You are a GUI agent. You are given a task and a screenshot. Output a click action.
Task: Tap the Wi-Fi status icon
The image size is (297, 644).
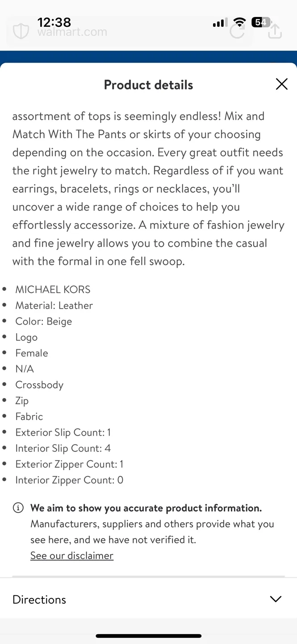point(240,22)
